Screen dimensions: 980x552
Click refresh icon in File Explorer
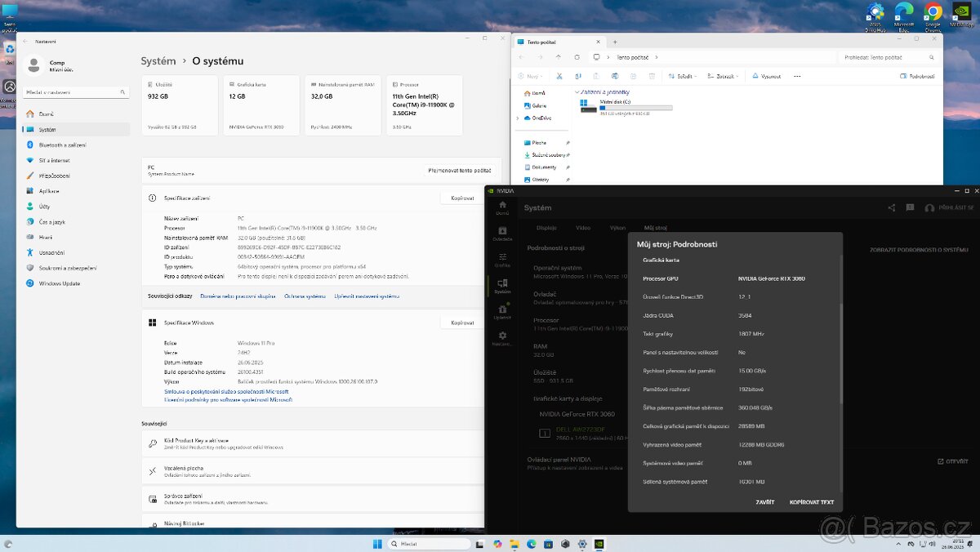577,57
